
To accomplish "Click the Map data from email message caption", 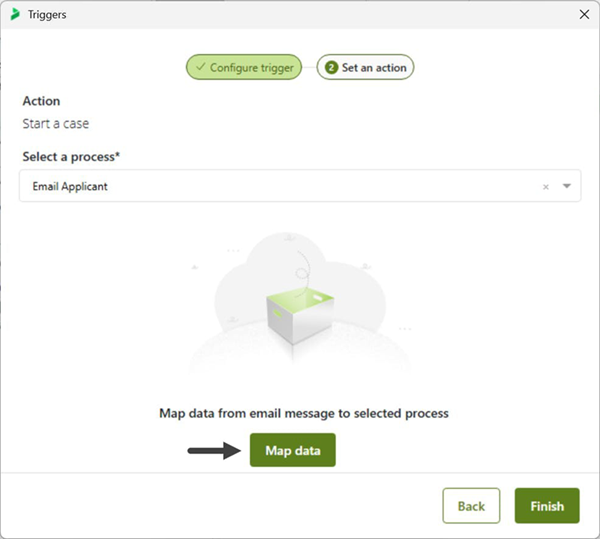I will pos(304,414).
